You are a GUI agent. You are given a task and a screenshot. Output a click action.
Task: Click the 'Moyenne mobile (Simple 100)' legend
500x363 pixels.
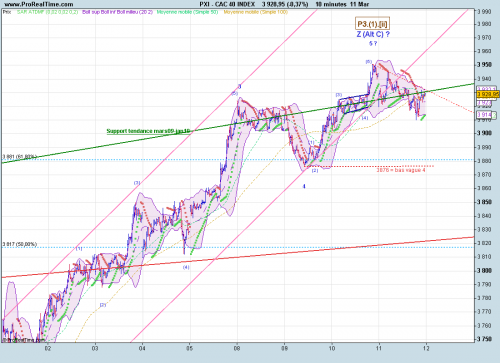256,12
